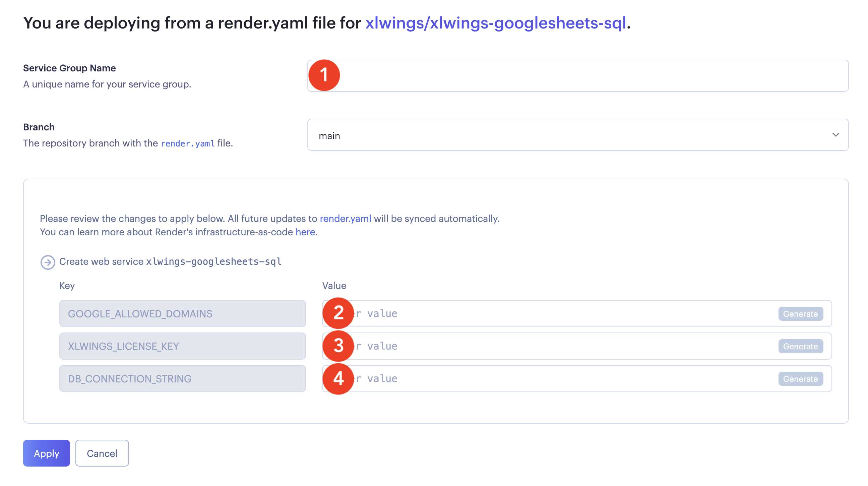The image size is (868, 486).
Task: Click Cancel to abort deployment
Action: point(101,453)
